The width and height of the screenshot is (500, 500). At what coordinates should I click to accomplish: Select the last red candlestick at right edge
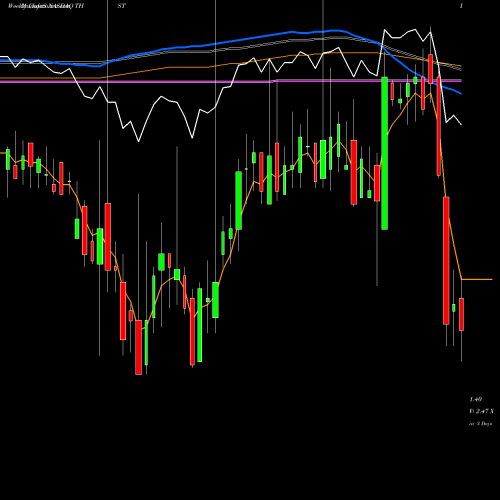click(x=461, y=314)
